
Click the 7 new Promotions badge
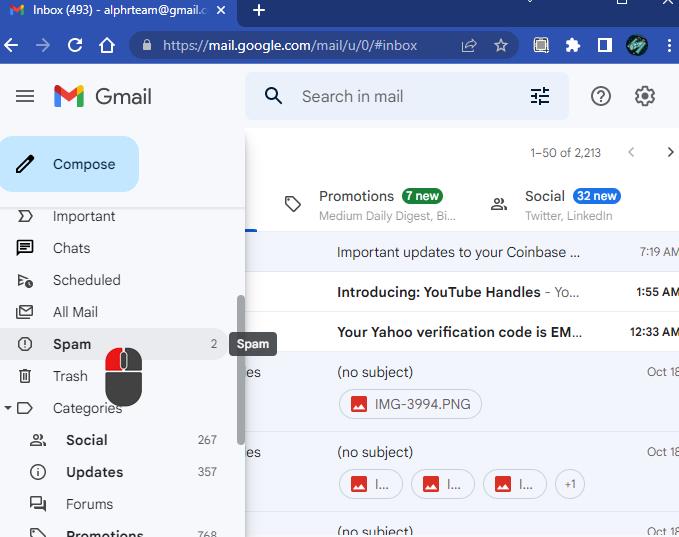coord(422,196)
